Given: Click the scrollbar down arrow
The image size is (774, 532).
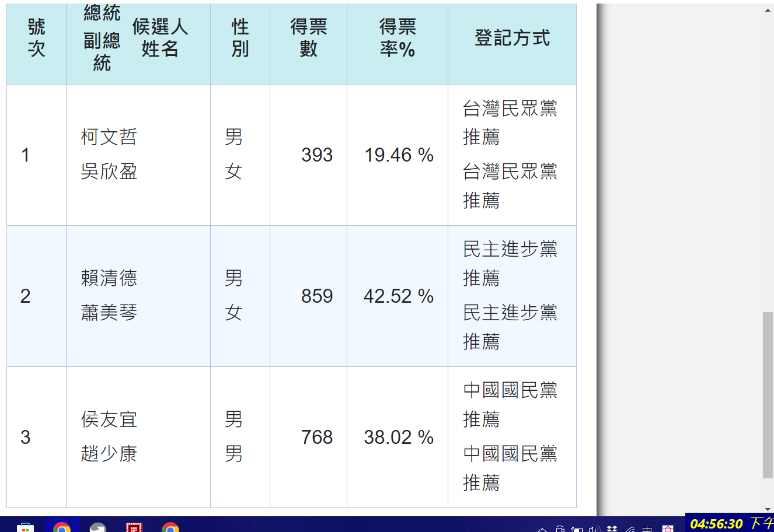Looking at the screenshot, I should 768,510.
